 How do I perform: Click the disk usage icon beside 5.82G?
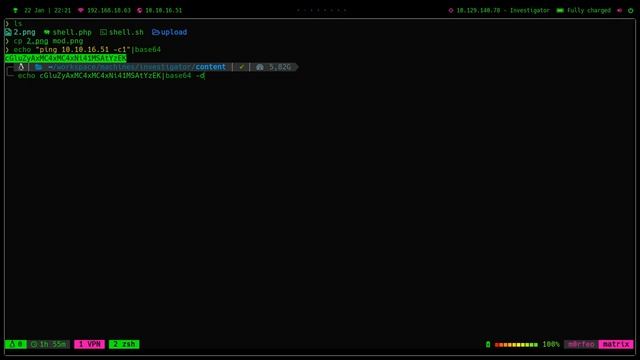click(260, 67)
